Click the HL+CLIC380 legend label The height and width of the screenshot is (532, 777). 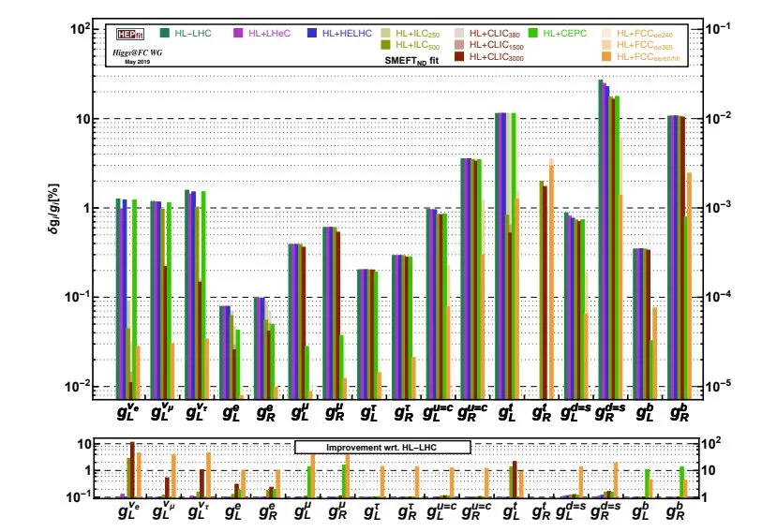pos(495,34)
